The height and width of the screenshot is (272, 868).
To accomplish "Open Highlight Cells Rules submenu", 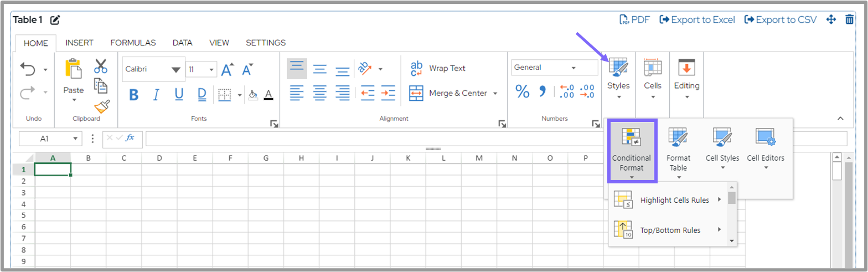I will [x=674, y=200].
